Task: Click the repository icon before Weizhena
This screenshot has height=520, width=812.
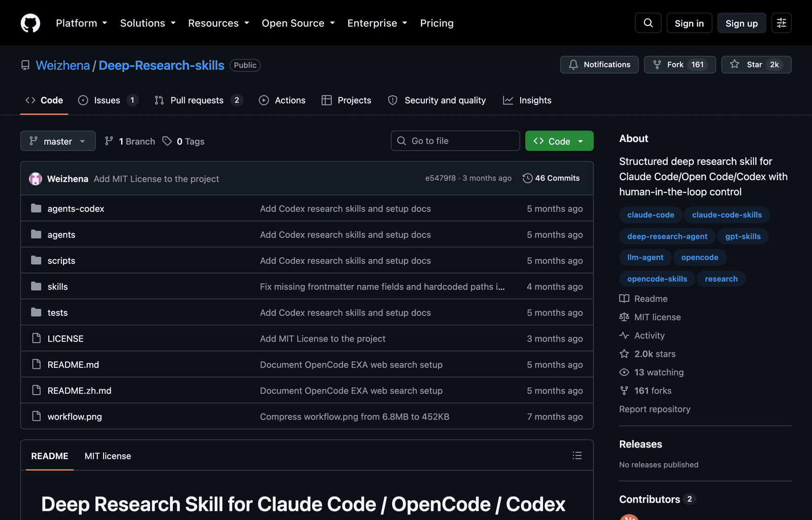Action: pyautogui.click(x=25, y=65)
